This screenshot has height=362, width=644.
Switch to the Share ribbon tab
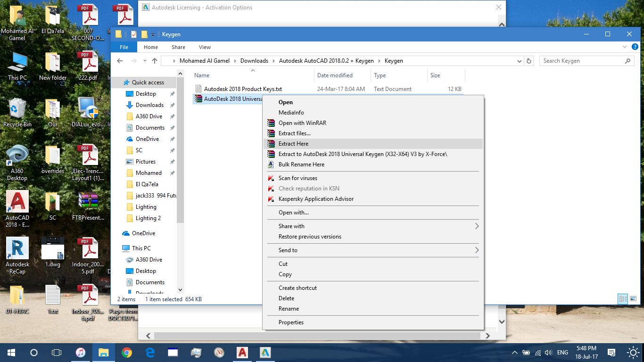pos(178,47)
